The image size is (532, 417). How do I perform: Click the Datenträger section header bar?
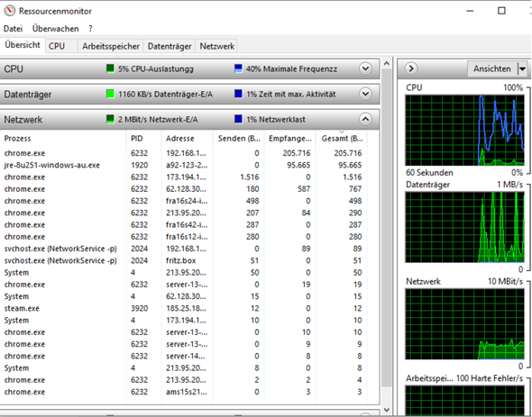tap(189, 94)
